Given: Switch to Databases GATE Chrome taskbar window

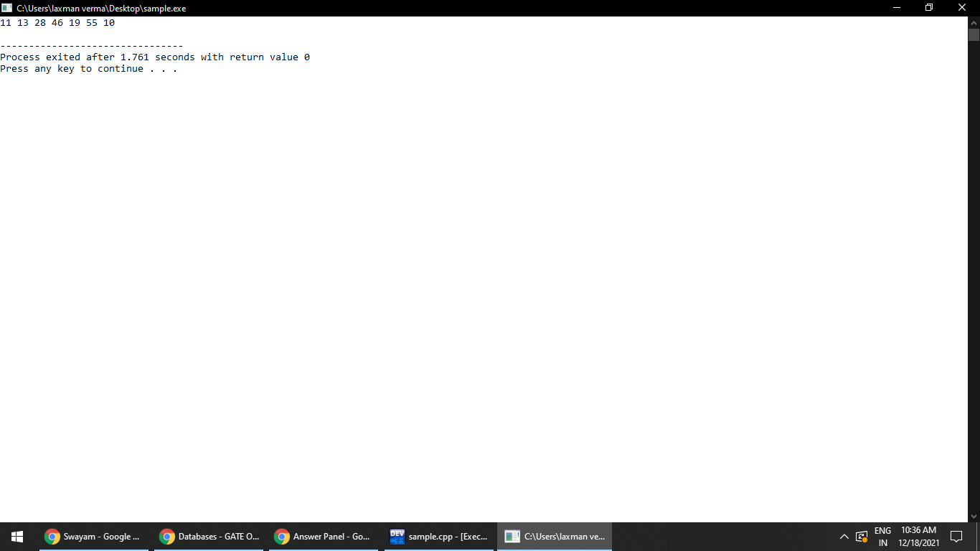Looking at the screenshot, I should (209, 537).
